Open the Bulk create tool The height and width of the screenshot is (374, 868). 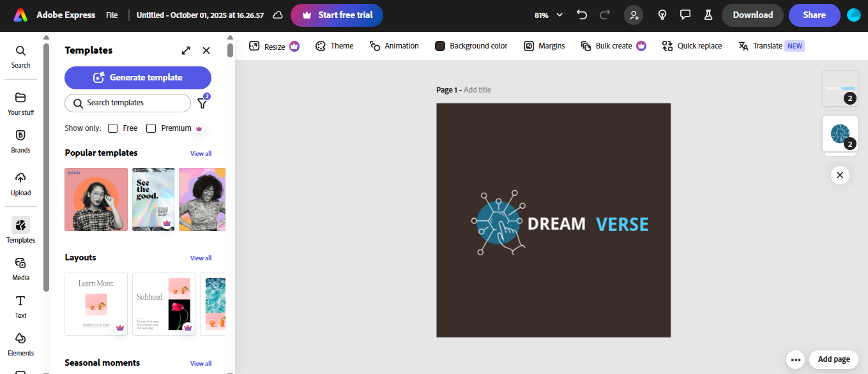pos(613,46)
